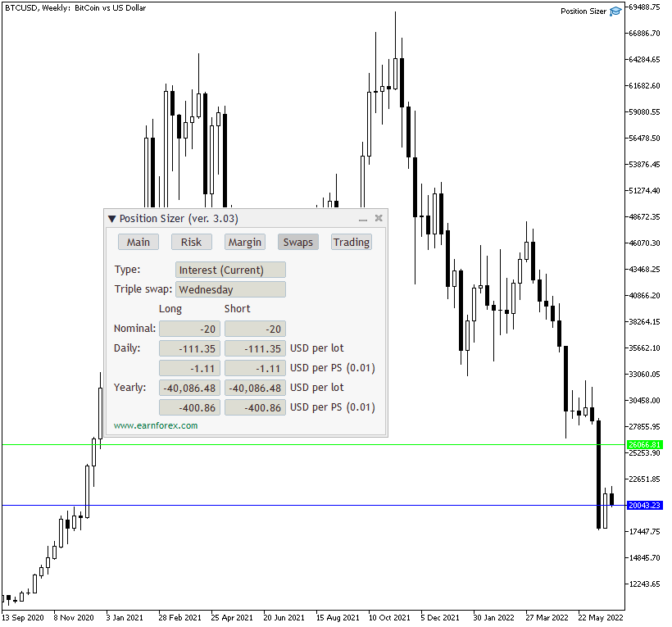Select the Margin tab
672x627 pixels.
pyautogui.click(x=244, y=242)
